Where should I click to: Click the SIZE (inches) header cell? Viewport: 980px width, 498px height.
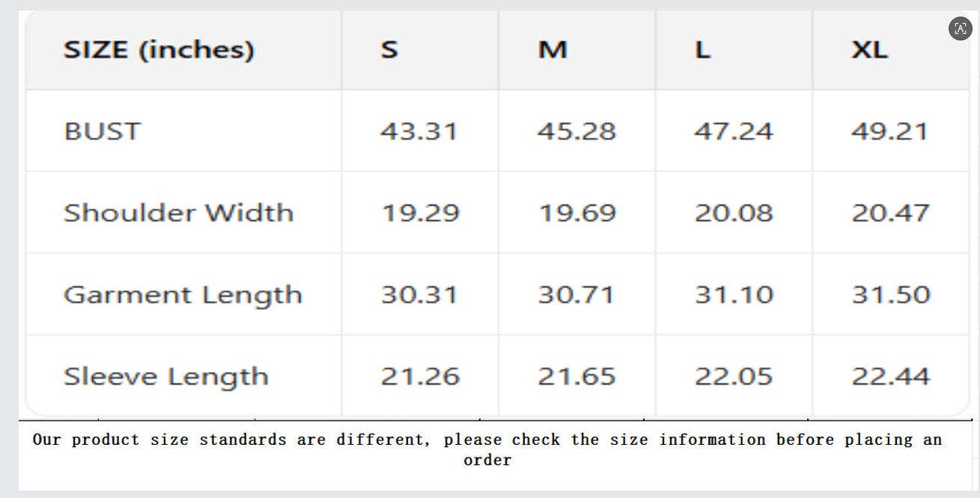(159, 50)
